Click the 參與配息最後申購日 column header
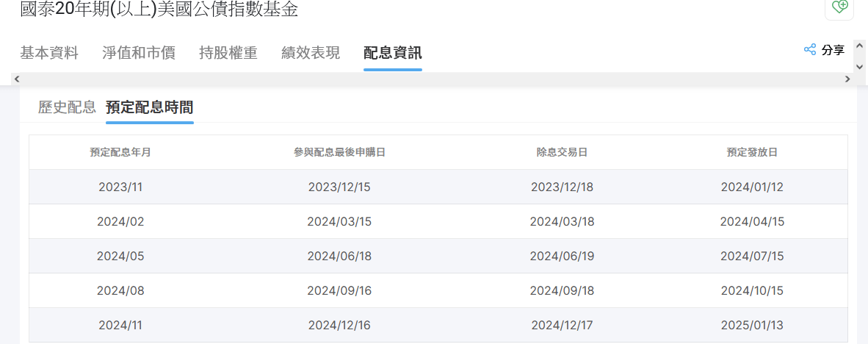 tap(339, 153)
